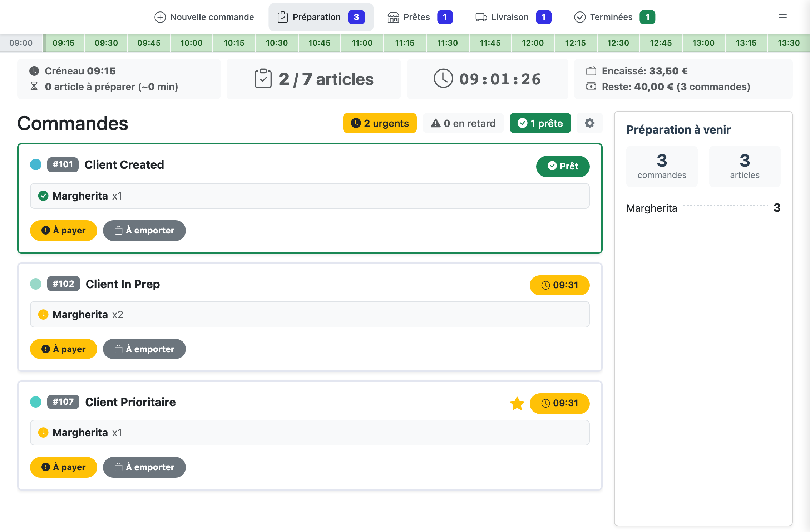Filter by 2 urgents
Image resolution: width=810 pixels, height=532 pixels.
click(x=380, y=123)
